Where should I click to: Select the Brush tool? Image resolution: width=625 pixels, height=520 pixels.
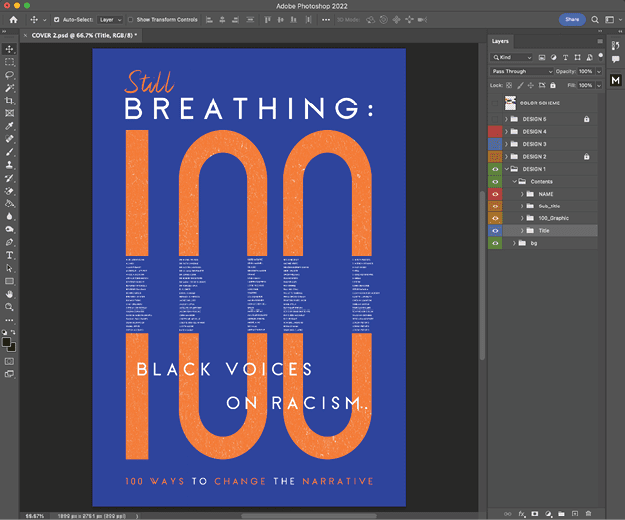pos(9,152)
